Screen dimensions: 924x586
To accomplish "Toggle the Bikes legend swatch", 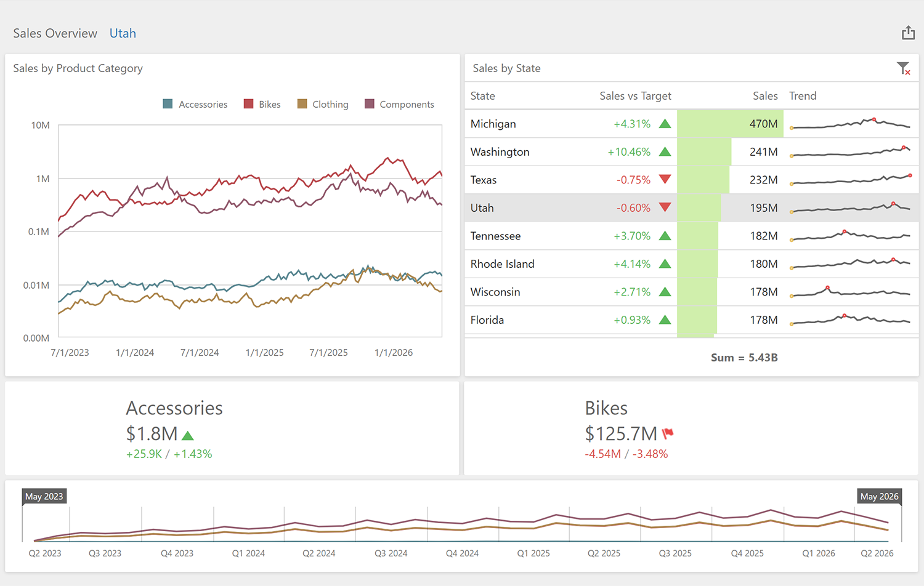I will click(x=248, y=104).
